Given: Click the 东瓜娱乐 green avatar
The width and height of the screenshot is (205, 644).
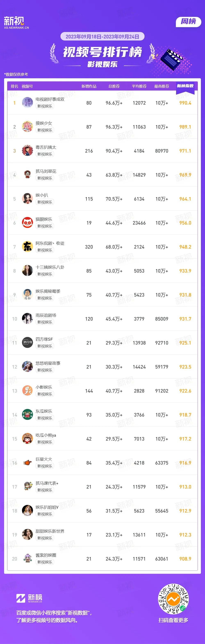Looking at the screenshot, I should click(27, 415).
